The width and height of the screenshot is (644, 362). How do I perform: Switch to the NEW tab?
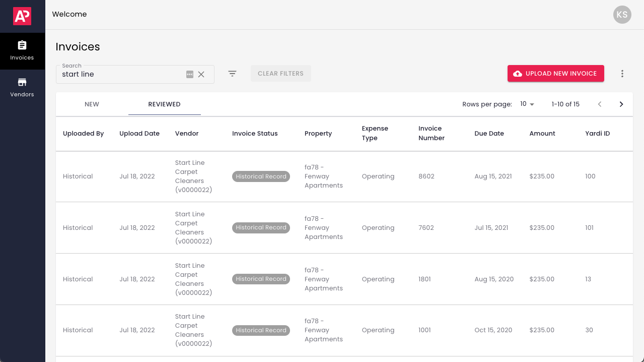(x=92, y=104)
